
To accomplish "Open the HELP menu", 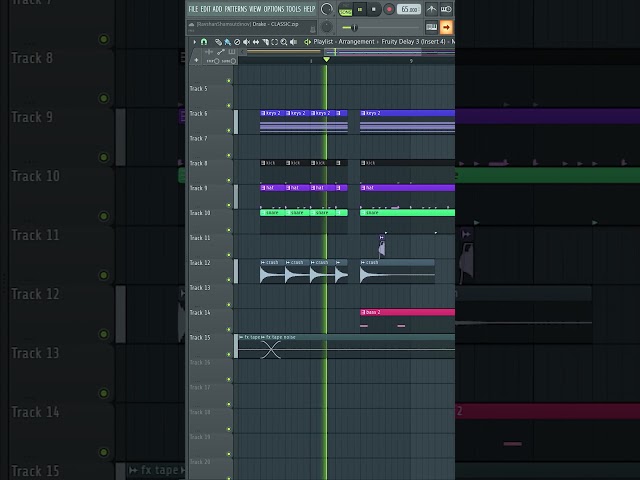I will (x=309, y=9).
